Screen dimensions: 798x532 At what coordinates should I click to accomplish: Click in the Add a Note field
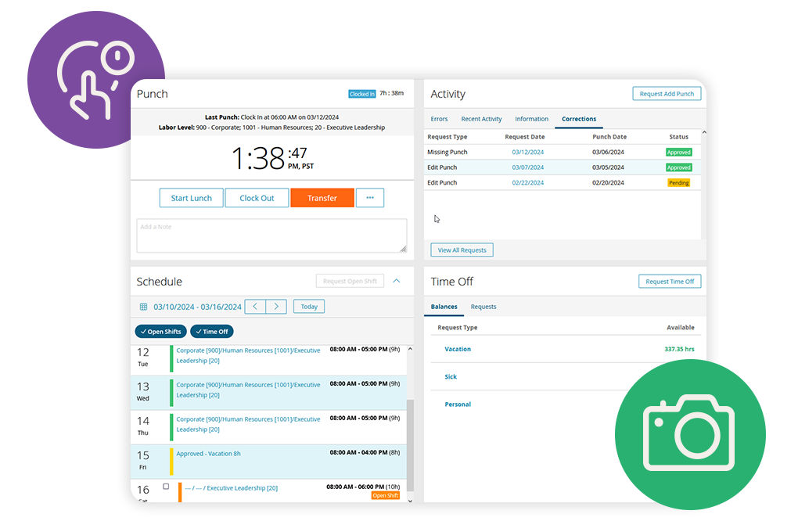(x=271, y=235)
